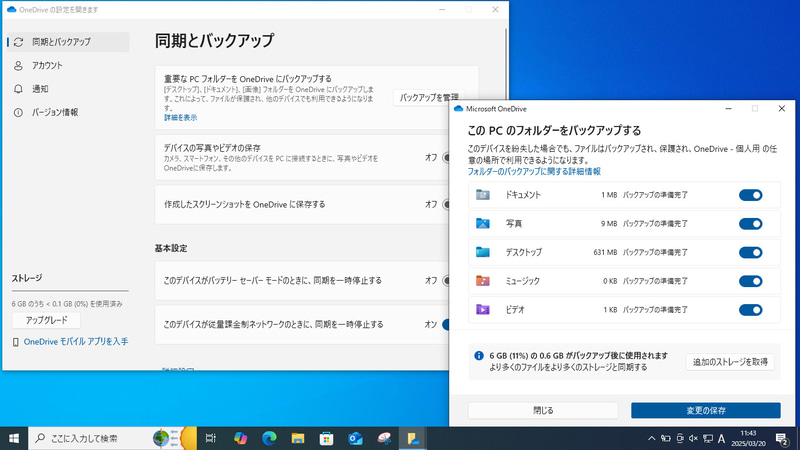Open File Explorer from taskbar
The image size is (800, 450).
click(x=298, y=438)
